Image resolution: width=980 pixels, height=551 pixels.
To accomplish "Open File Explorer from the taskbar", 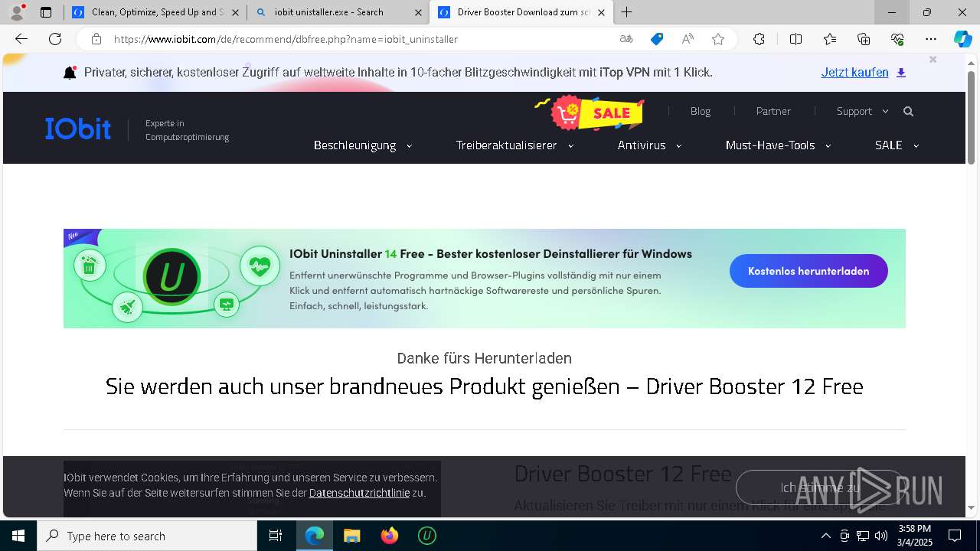I will tap(352, 536).
